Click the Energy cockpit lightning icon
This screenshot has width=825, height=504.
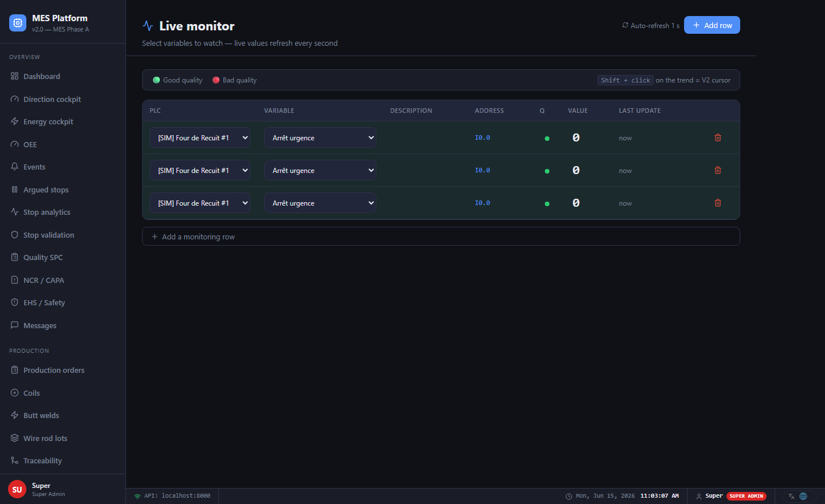pyautogui.click(x=15, y=121)
